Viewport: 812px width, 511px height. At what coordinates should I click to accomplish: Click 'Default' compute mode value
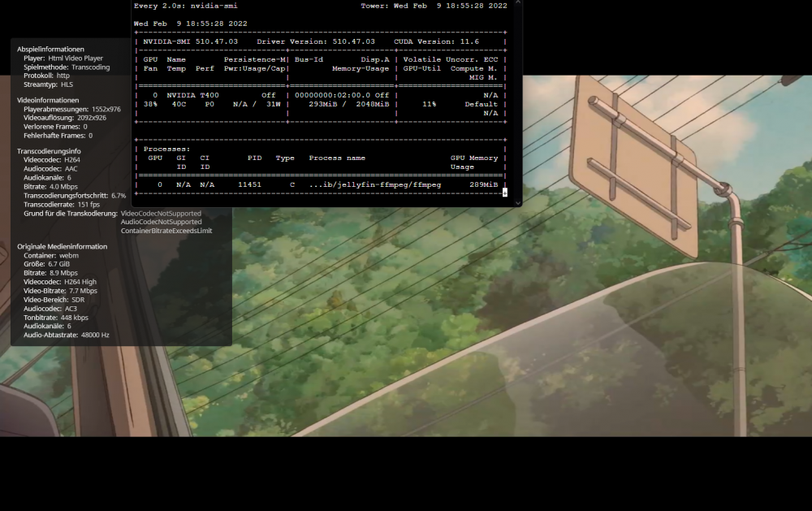481,104
